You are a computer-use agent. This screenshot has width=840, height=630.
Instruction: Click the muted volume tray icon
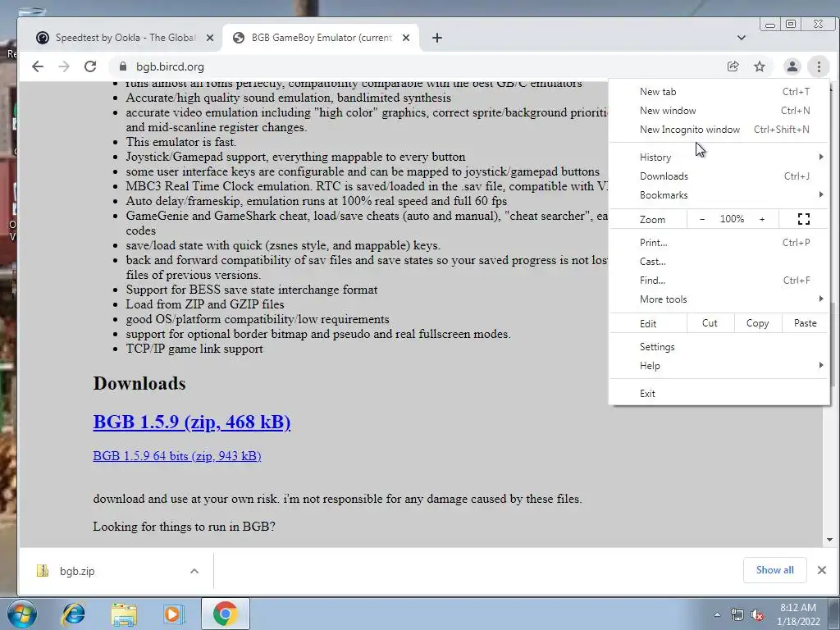click(x=757, y=614)
